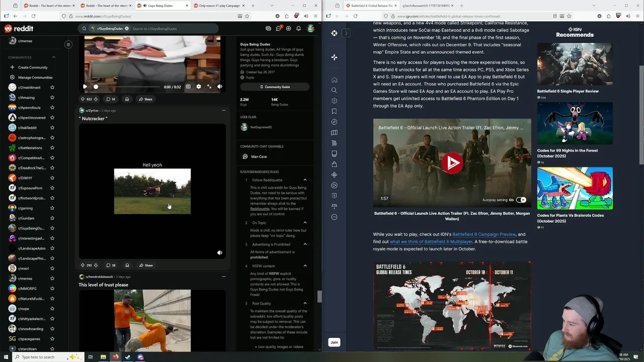Open Reddit advertise icon in header
Screen dimensions: 644x362
click(x=268, y=29)
